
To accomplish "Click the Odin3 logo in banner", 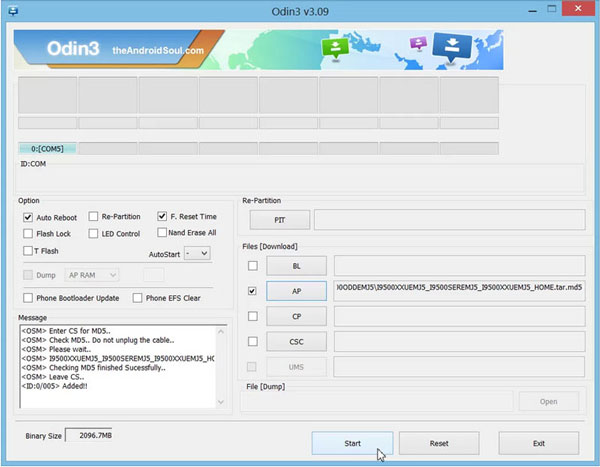I will pyautogui.click(x=73, y=49).
